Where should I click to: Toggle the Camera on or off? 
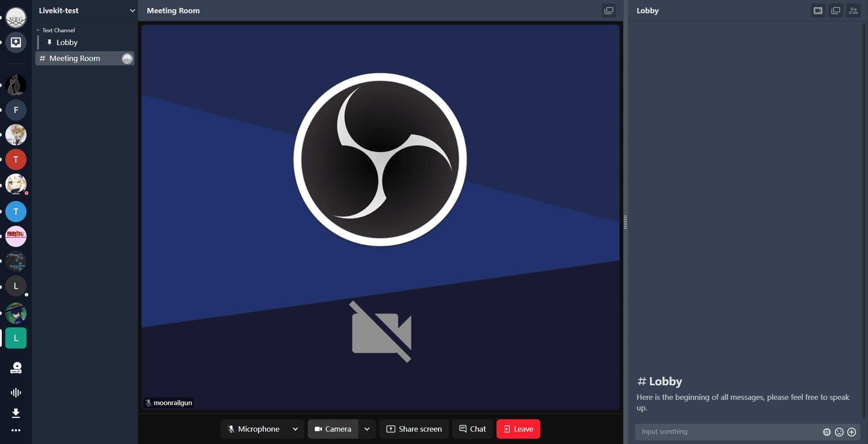pos(333,429)
